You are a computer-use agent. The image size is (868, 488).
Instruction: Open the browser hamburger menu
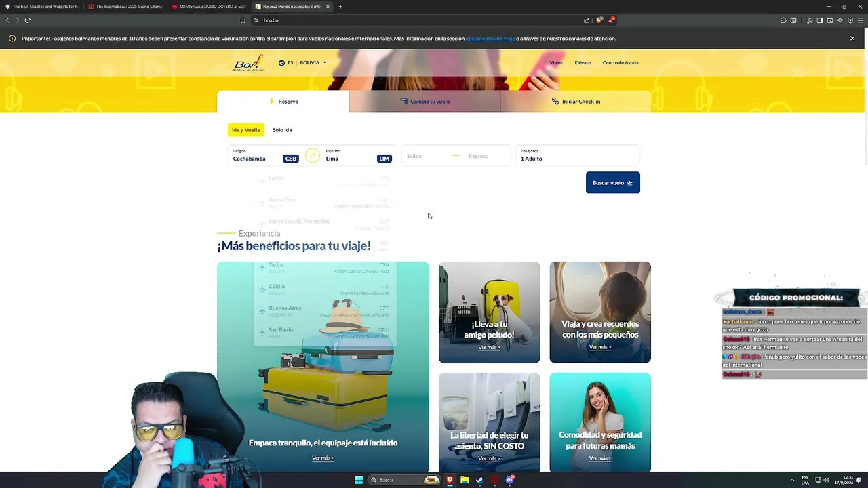861,20
